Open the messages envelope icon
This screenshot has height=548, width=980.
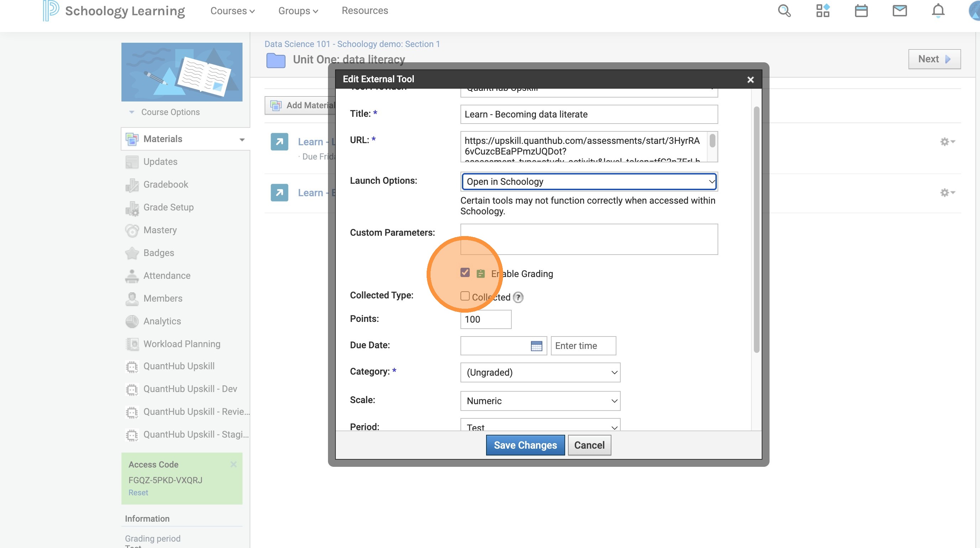tap(900, 11)
